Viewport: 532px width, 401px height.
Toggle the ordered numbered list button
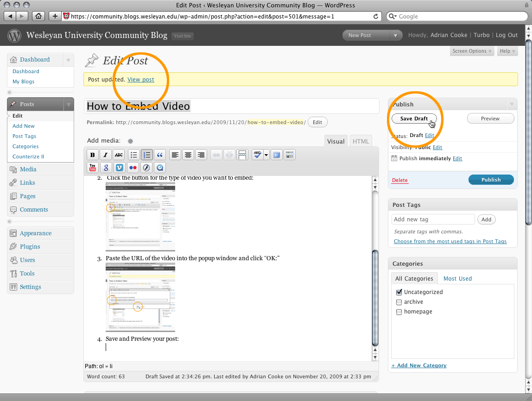point(147,155)
